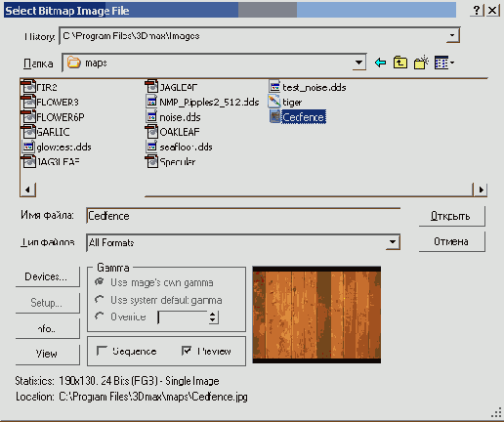504x422 pixels.
Task: Open the Devices... button
Action: point(47,276)
